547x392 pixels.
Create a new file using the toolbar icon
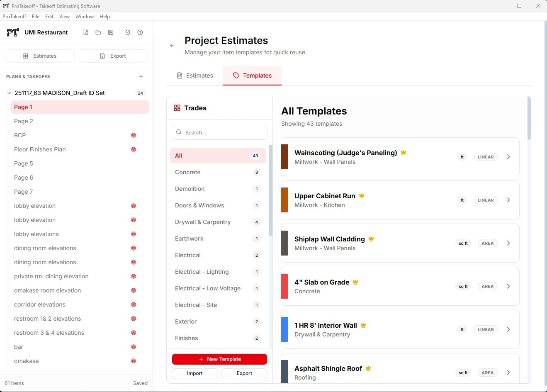click(86, 32)
